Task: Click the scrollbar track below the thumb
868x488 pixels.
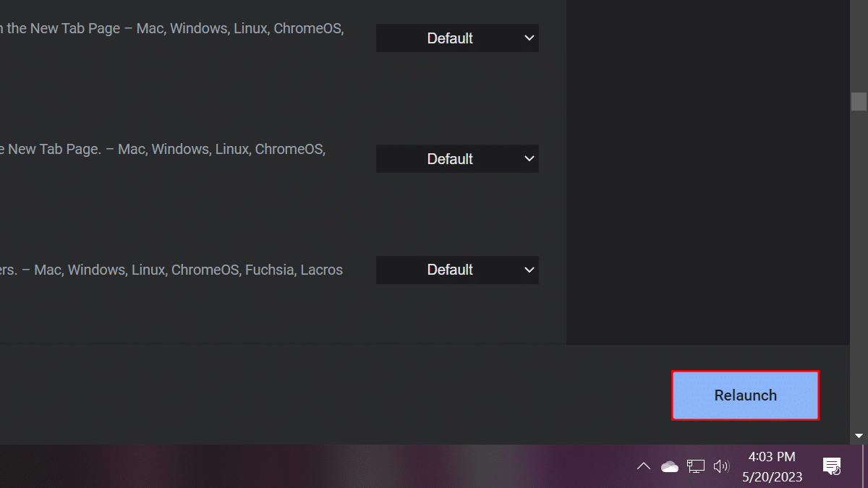Action: (x=859, y=267)
